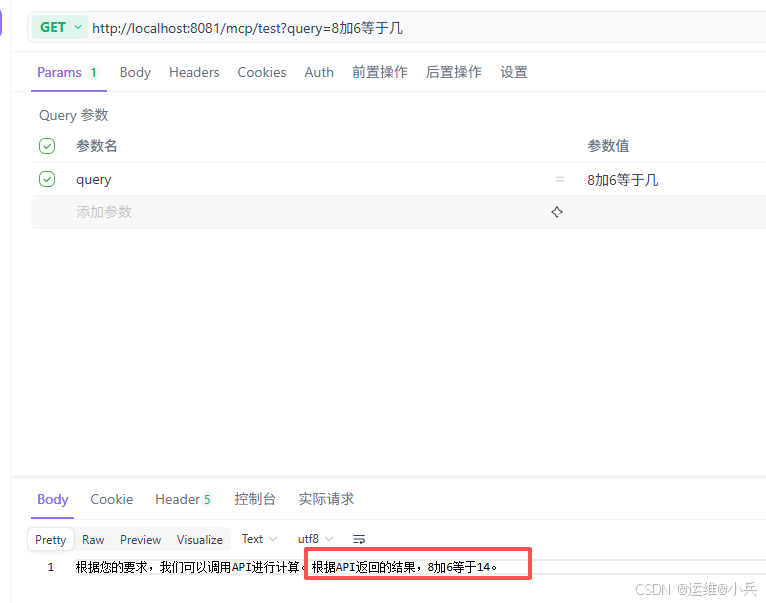This screenshot has height=603, width=766.
Task: Open the 后置操作 tab
Action: coord(454,72)
